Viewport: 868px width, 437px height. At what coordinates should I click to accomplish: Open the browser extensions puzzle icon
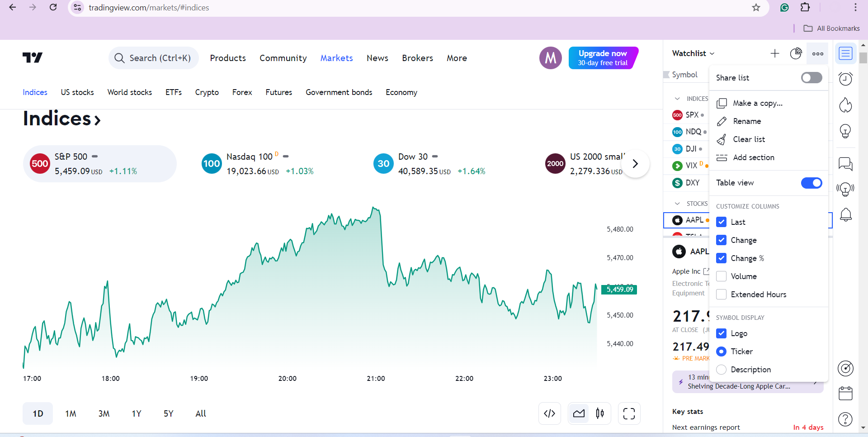click(805, 7)
